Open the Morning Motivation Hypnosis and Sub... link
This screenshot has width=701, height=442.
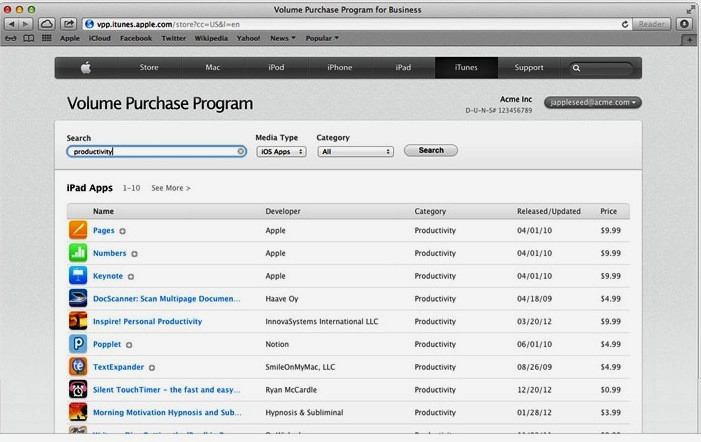tap(167, 413)
